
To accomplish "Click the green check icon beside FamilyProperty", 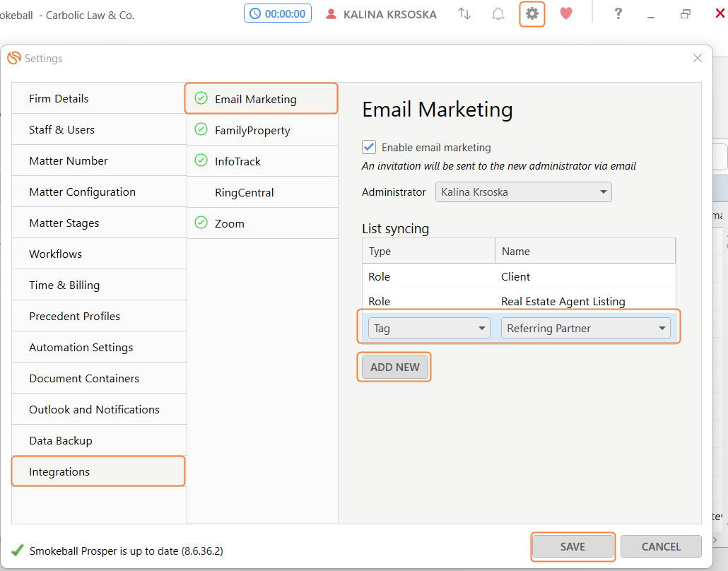I will [201, 129].
